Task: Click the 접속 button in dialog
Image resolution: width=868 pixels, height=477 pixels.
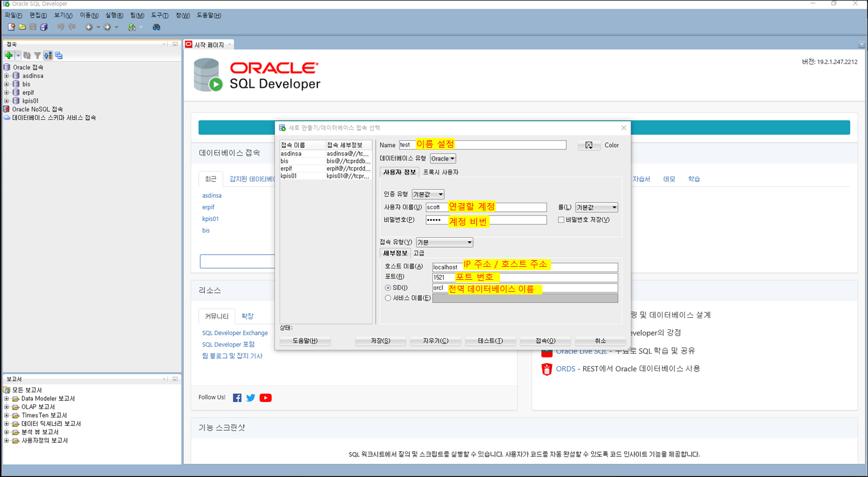Action: click(x=545, y=341)
